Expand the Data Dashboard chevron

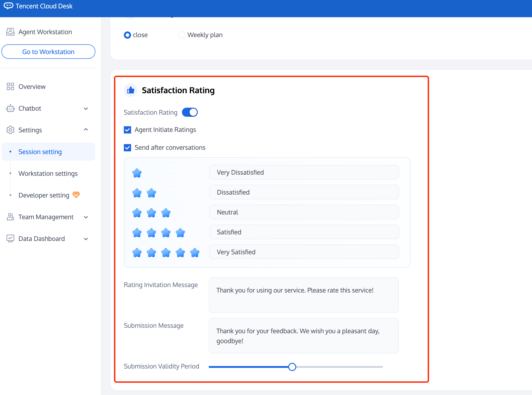point(86,239)
